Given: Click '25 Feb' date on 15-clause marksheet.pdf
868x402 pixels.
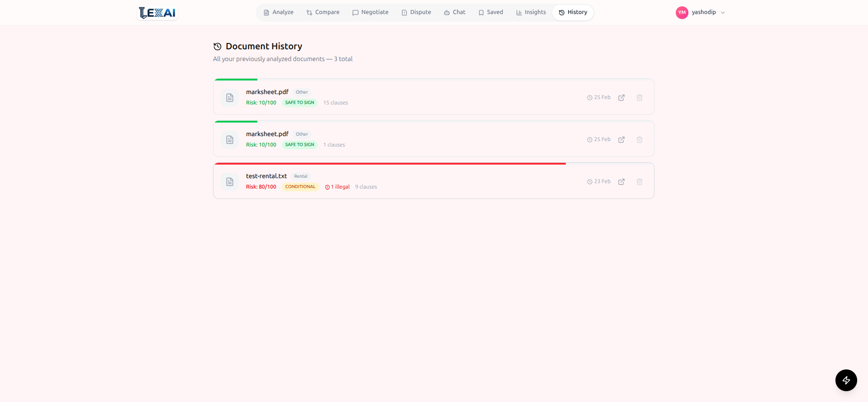Looking at the screenshot, I should point(599,97).
